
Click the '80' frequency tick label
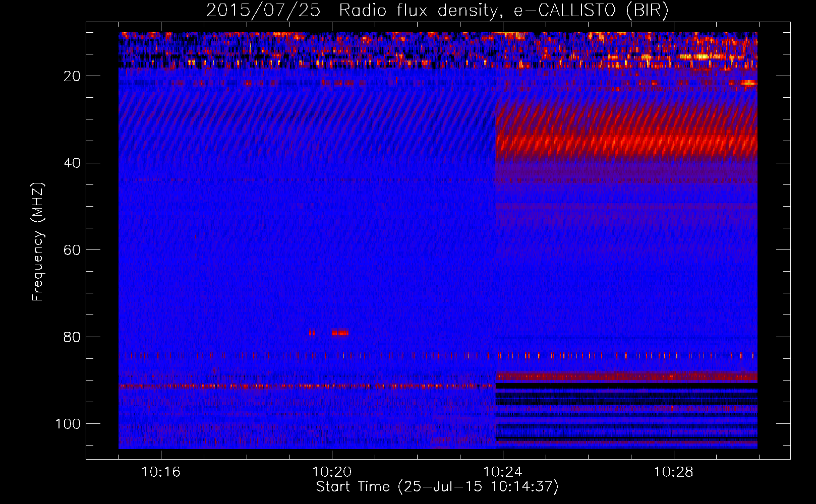(x=73, y=337)
